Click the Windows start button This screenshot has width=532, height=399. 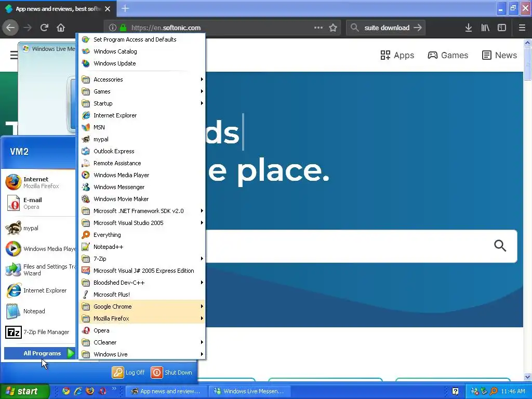tap(24, 391)
